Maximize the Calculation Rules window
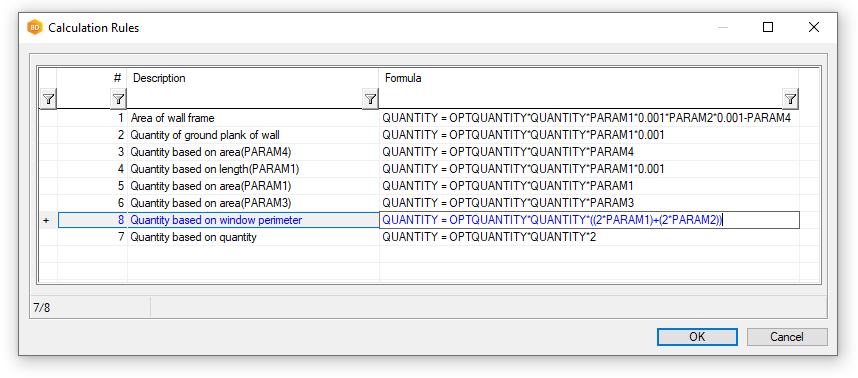The height and width of the screenshot is (378, 858). coord(768,27)
